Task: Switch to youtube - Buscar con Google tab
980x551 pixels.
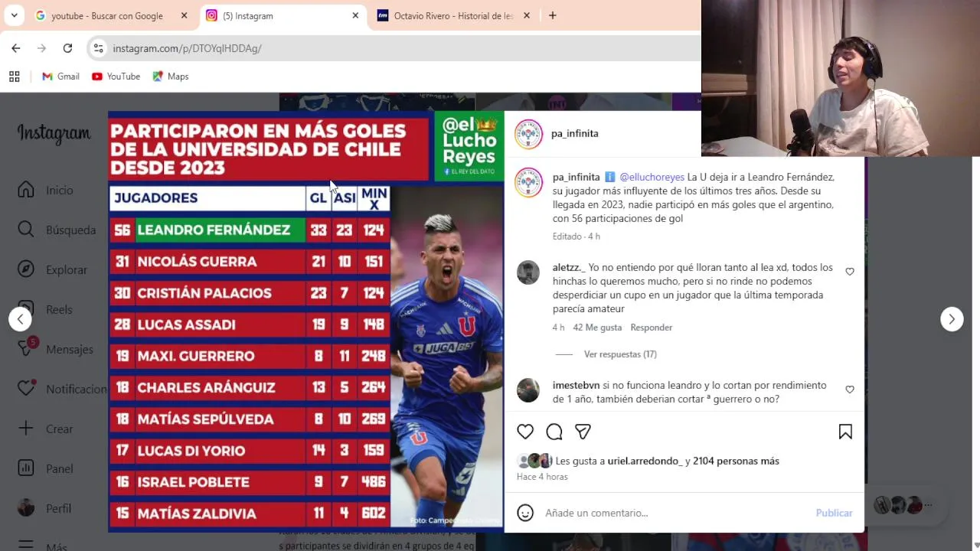Action: click(107, 15)
